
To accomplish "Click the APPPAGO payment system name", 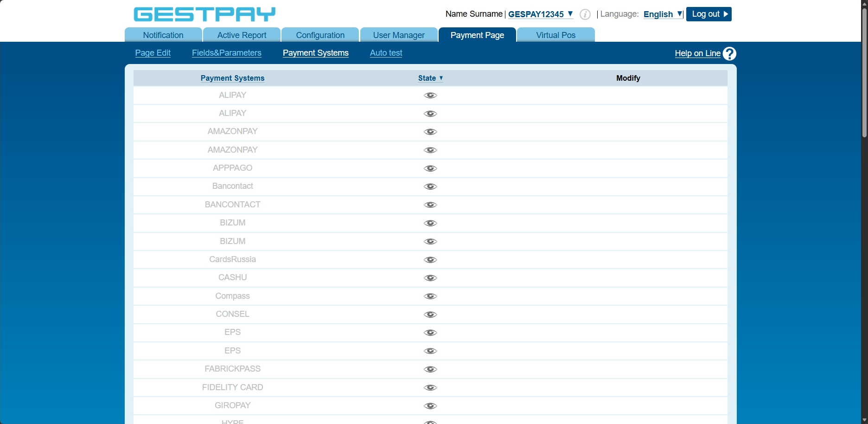I will pos(232,168).
